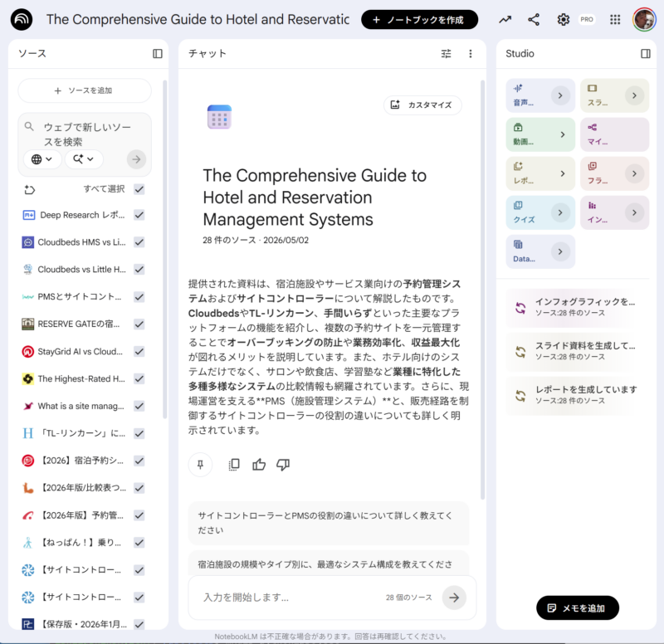Uncheck Deep Research レポート source
This screenshot has width=664, height=644.
pos(139,215)
